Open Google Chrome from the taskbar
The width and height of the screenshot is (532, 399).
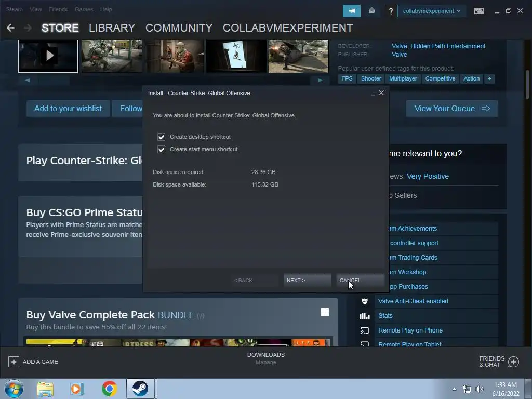pos(109,389)
